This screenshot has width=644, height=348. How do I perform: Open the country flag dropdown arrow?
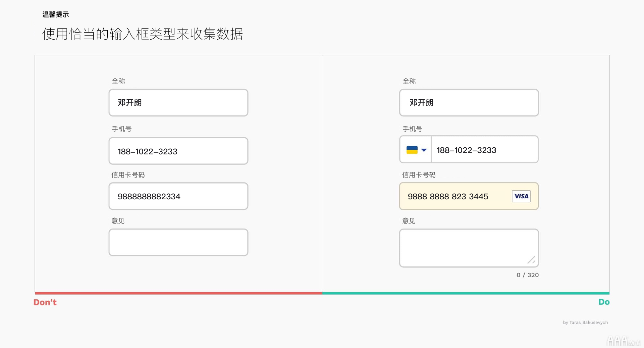tap(424, 150)
